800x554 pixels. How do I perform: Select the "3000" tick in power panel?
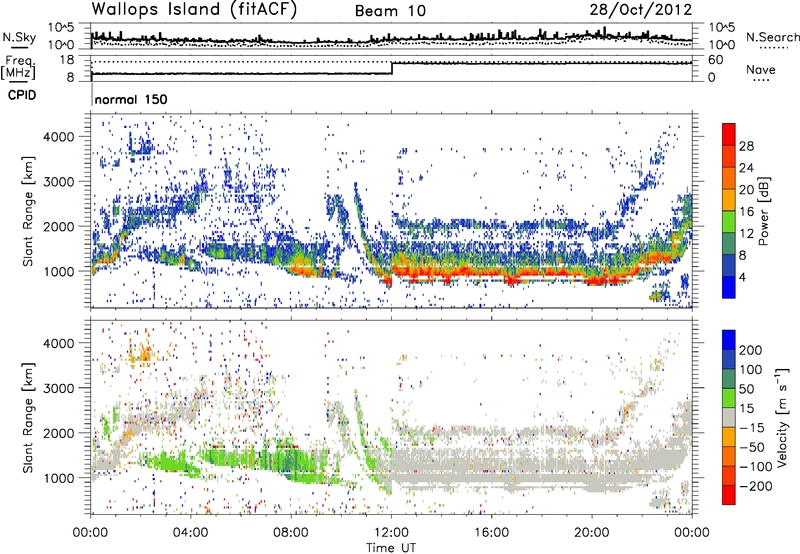click(59, 182)
